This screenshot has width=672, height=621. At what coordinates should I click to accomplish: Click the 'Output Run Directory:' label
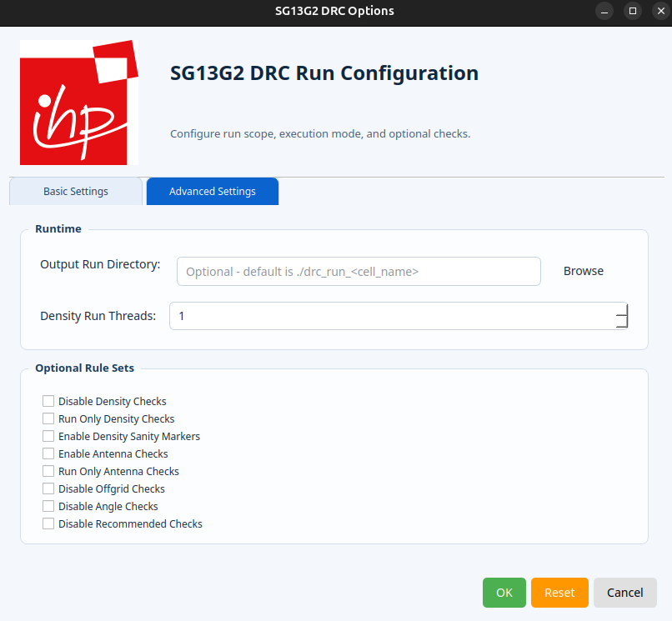(100, 264)
